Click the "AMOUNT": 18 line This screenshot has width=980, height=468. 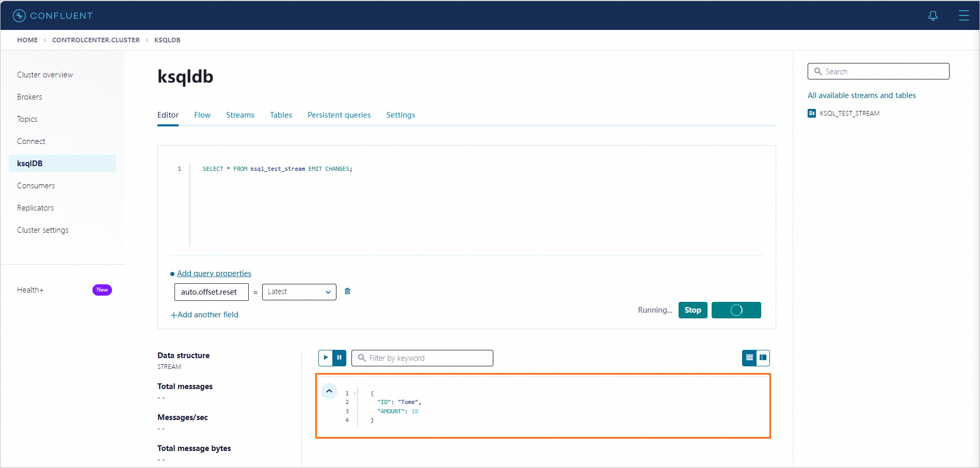click(x=397, y=411)
